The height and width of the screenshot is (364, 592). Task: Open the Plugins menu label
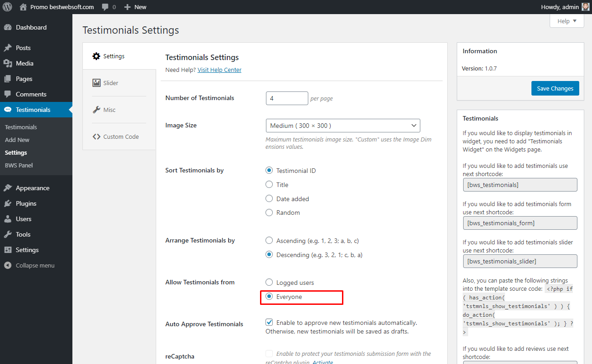tap(26, 203)
